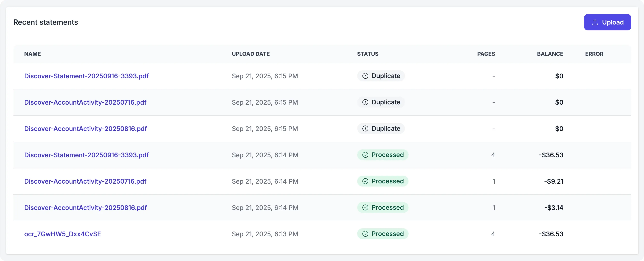Viewport: 644px width, 261px height.
Task: Click the STATUS column header
Action: [x=368, y=54]
